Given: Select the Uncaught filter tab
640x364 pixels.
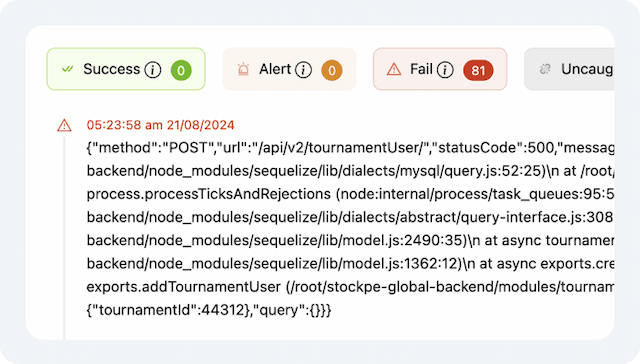Looking at the screenshot, I should 569,69.
